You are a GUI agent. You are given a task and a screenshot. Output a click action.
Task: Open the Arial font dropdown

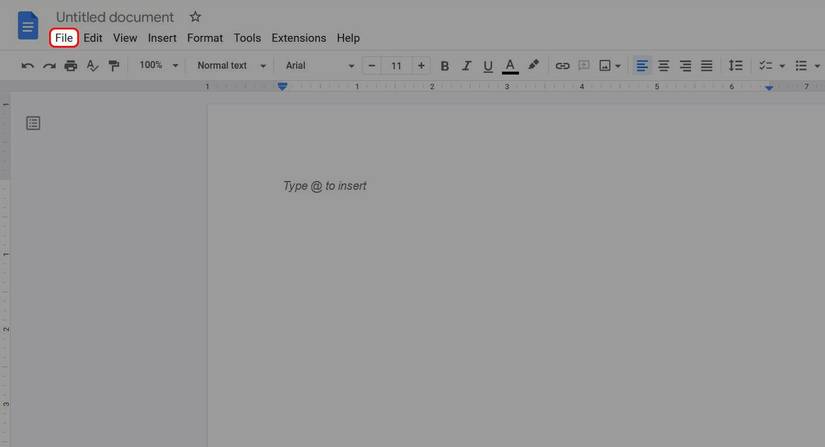[320, 65]
